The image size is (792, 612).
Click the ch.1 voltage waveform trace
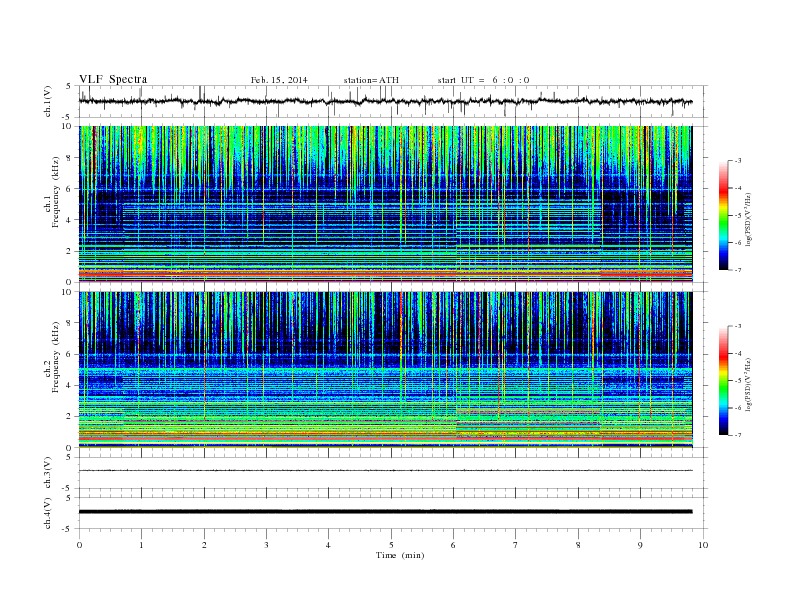pyautogui.click(x=385, y=101)
